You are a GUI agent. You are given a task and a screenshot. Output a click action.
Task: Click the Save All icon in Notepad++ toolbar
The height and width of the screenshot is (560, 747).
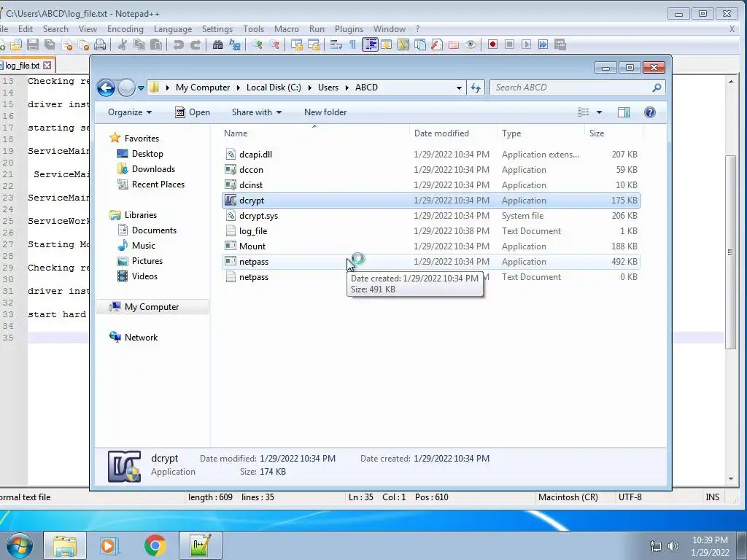pos(50,44)
